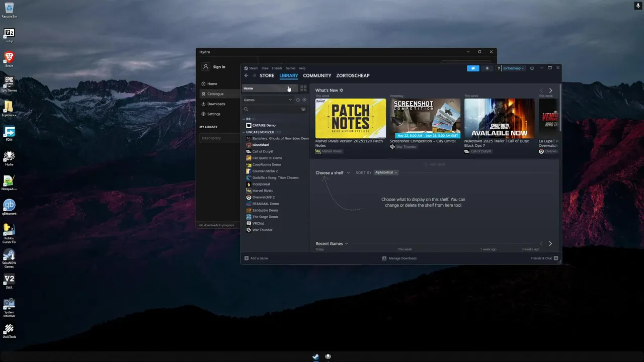Click the Steam library search field
This screenshot has width=644, height=362.
(274, 109)
